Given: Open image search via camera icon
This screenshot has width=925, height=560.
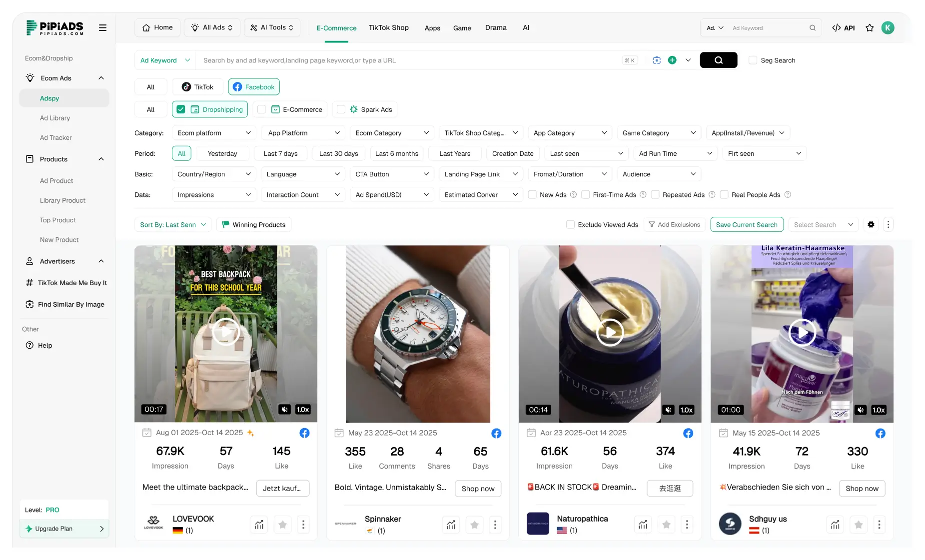Looking at the screenshot, I should coord(656,60).
